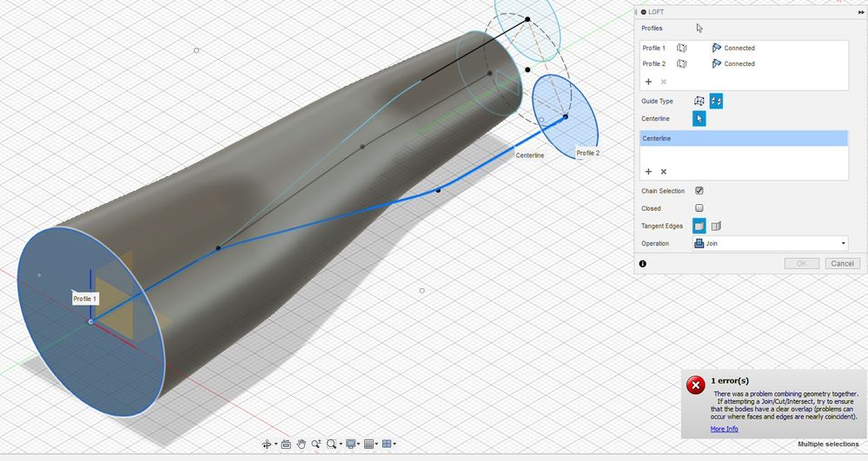Collapse the LOFT dialog with minus icon
Viewport: 868px width, 461px height.
click(x=643, y=11)
